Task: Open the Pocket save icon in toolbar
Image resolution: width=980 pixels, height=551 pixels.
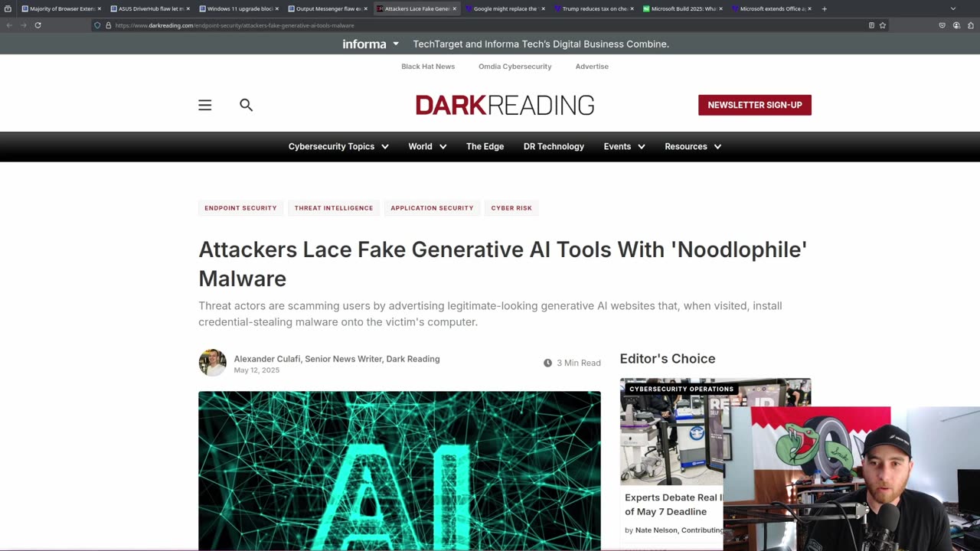Action: [x=942, y=25]
